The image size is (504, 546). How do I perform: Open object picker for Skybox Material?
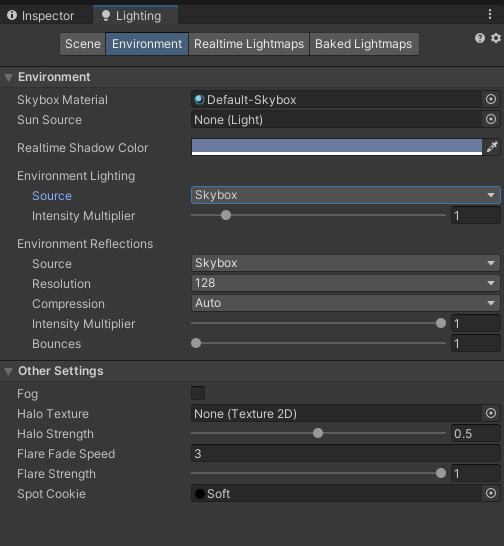coord(491,99)
